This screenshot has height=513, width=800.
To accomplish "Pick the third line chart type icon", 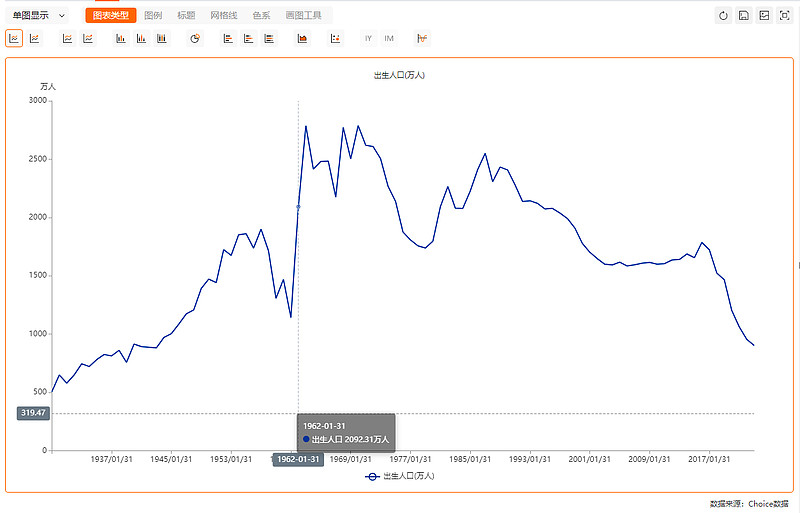I will pyautogui.click(x=67, y=38).
